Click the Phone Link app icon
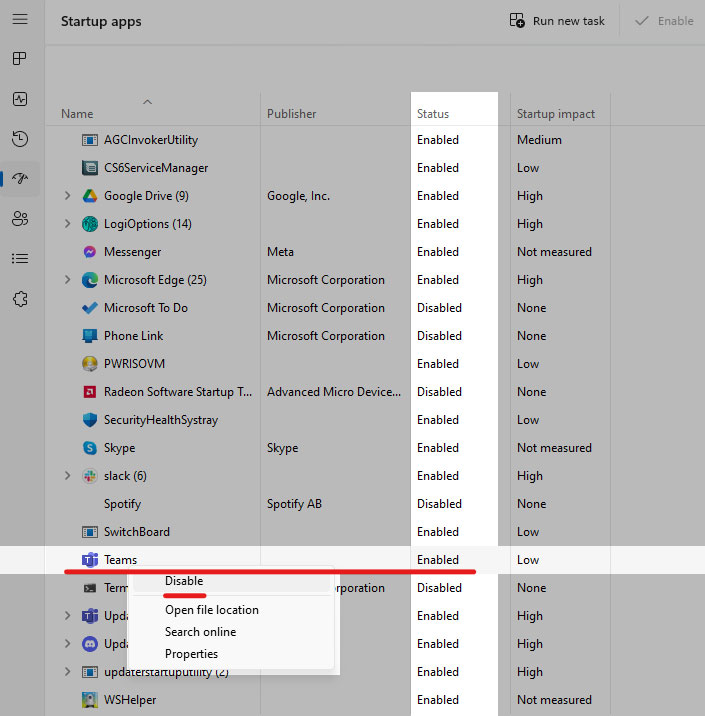The height and width of the screenshot is (716, 705). point(89,336)
